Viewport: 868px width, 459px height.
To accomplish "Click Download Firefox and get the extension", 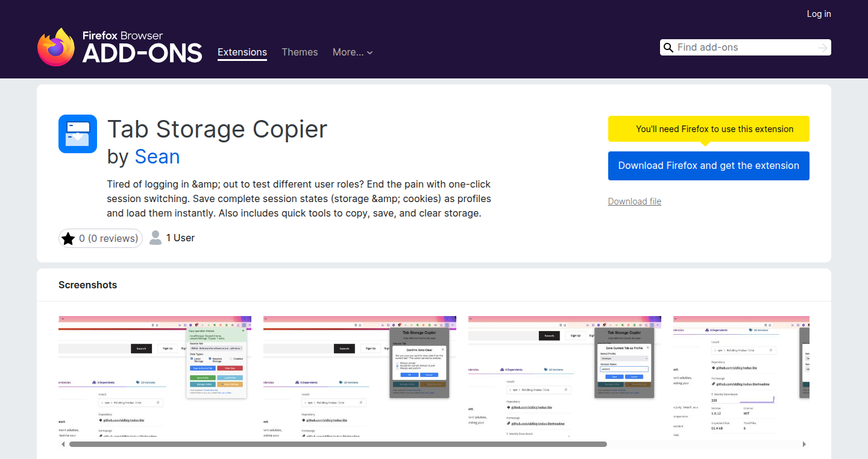I will coord(709,166).
